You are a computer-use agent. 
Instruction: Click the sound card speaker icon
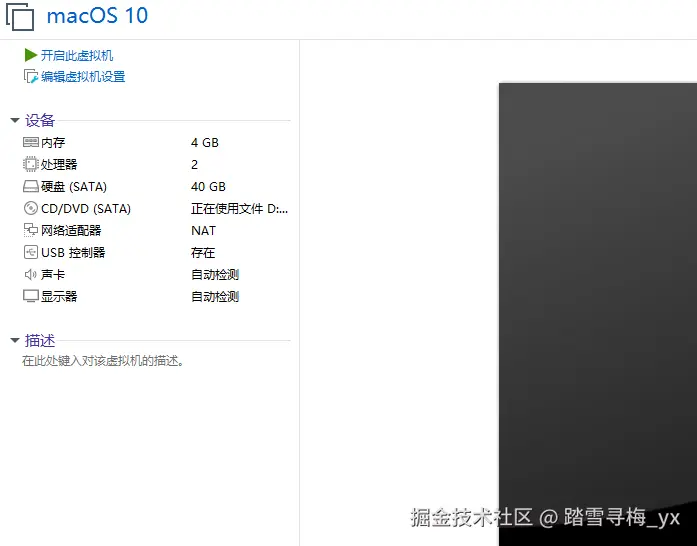(x=31, y=274)
